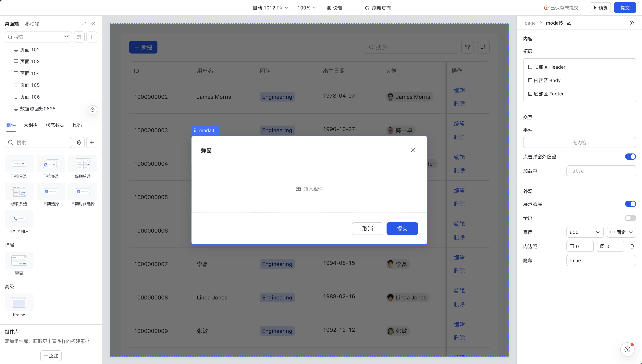642x364 pixels.
Task: Click 编辑 for James Morris row
Action: point(459,90)
